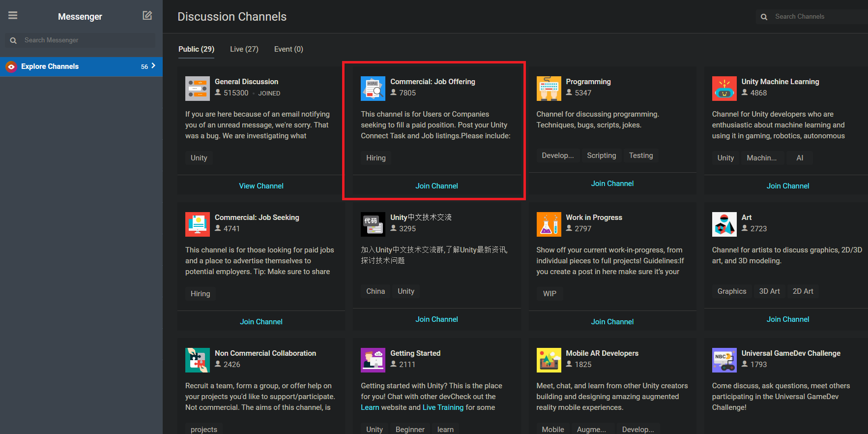Click Hiring tag under Commercial: Job Offering
Viewport: 868px width, 434px height.
point(376,158)
